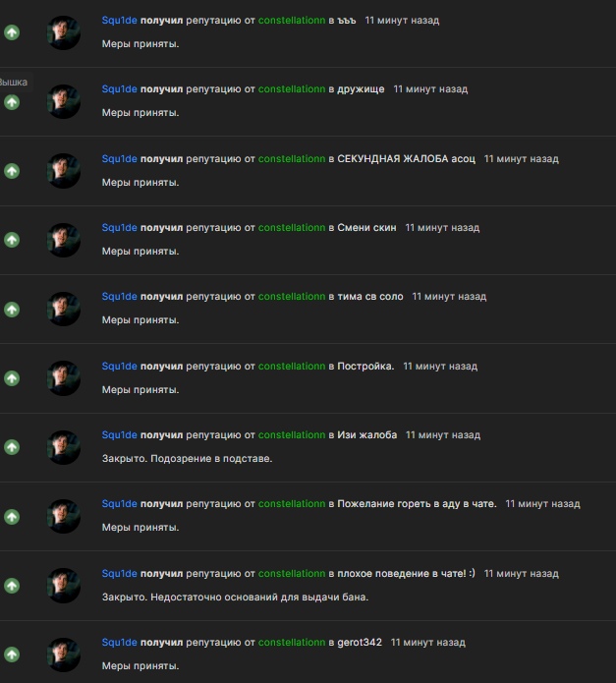Click the green upvote icon for the ъъъ entry
Screen dimensions: 616x683
click(x=12, y=32)
